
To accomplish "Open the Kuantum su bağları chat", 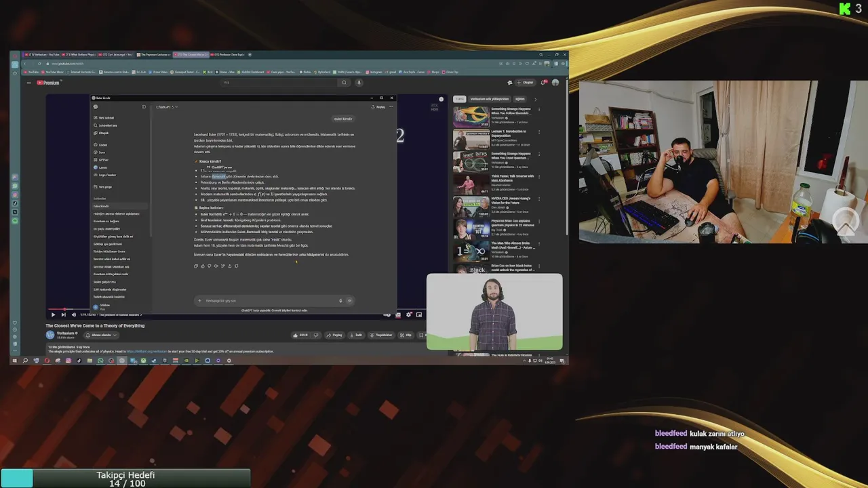I will pyautogui.click(x=106, y=221).
